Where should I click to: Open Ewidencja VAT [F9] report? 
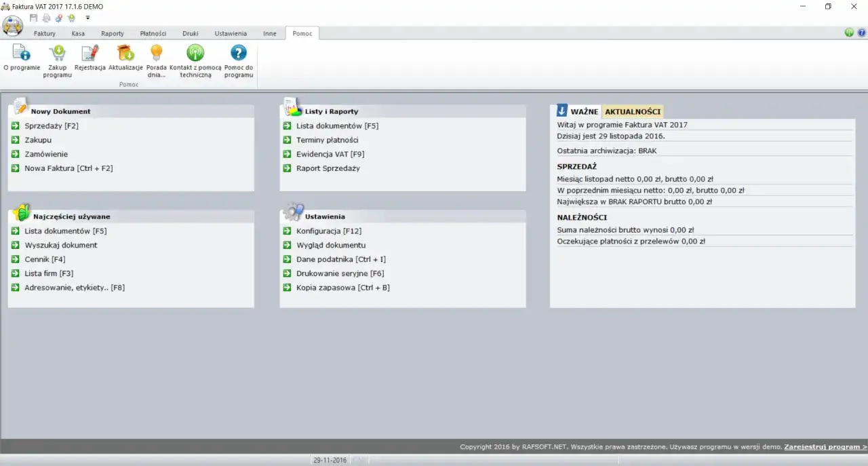[x=330, y=154]
